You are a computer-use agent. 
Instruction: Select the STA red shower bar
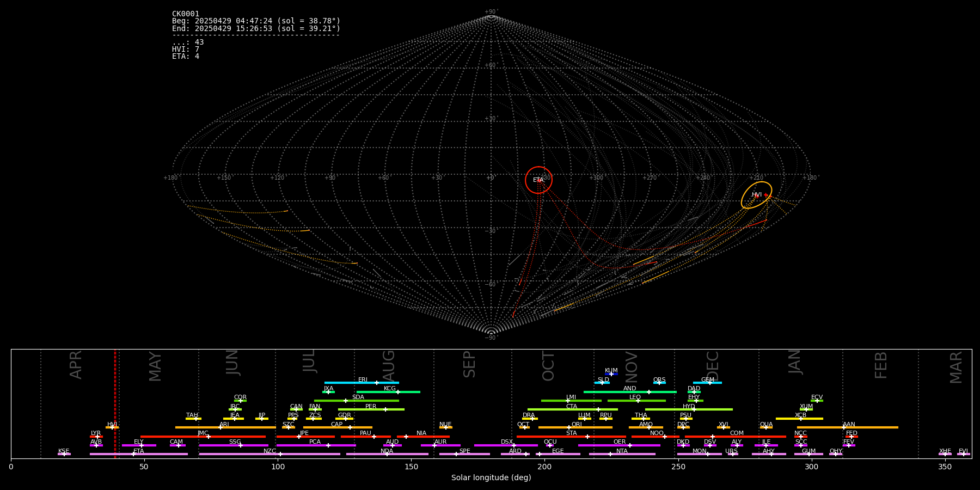click(x=571, y=437)
